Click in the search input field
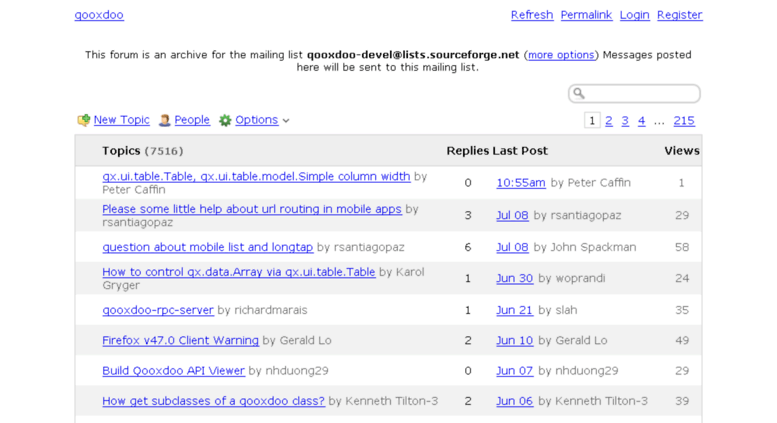The height and width of the screenshot is (423, 777). (x=634, y=94)
